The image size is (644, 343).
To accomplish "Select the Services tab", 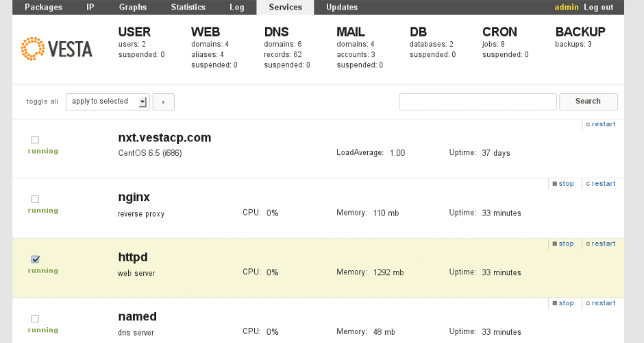I will click(286, 8).
